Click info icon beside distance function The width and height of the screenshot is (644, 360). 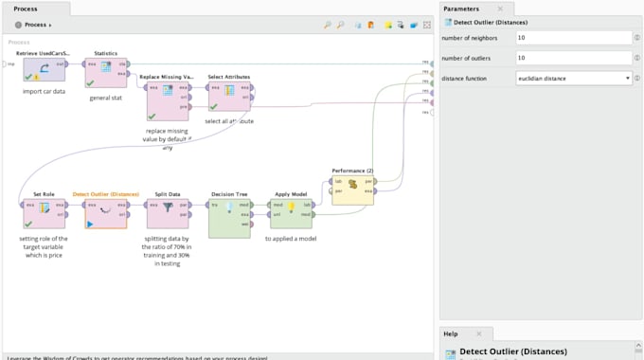pos(637,78)
